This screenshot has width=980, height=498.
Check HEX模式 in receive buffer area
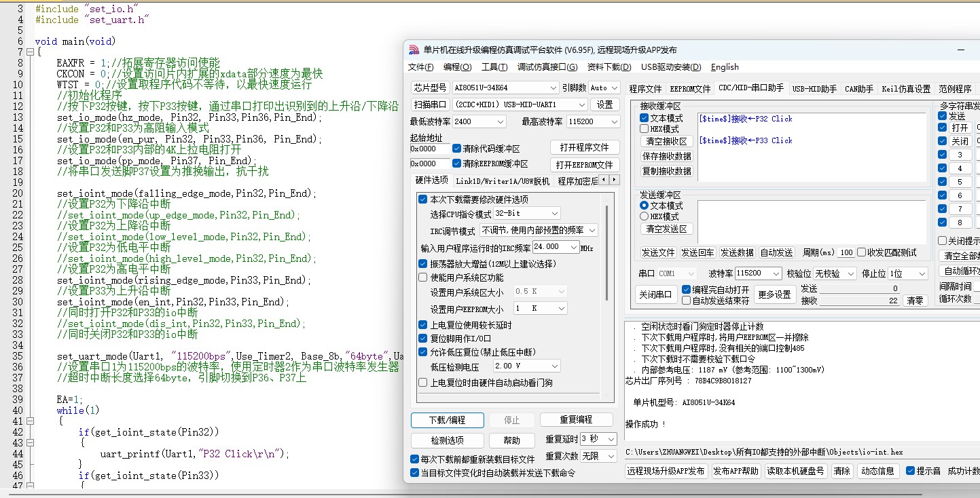pyautogui.click(x=644, y=129)
